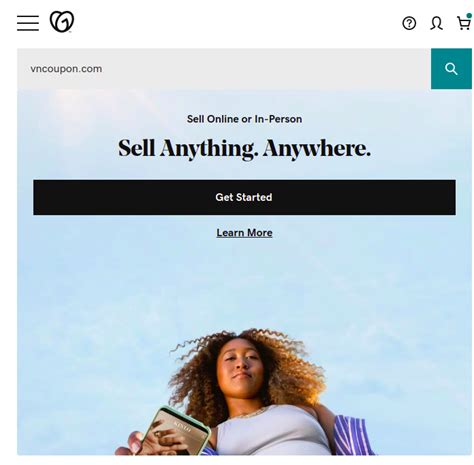The image size is (474, 465).
Task: Click the blue sky area below Learn More
Action: coord(244,283)
